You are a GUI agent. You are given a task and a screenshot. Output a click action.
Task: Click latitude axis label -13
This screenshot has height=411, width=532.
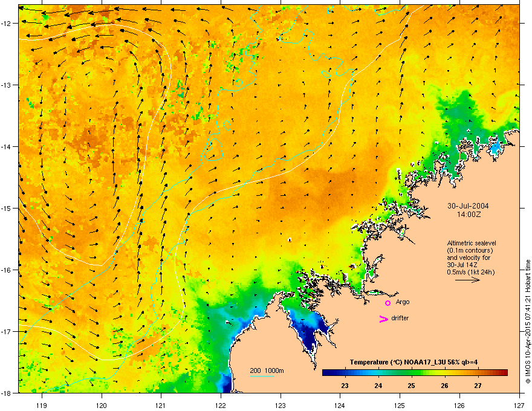click(7, 85)
